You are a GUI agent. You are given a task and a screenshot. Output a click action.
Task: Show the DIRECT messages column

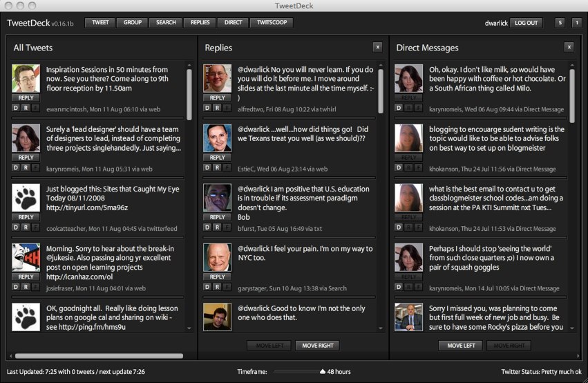pos(233,23)
